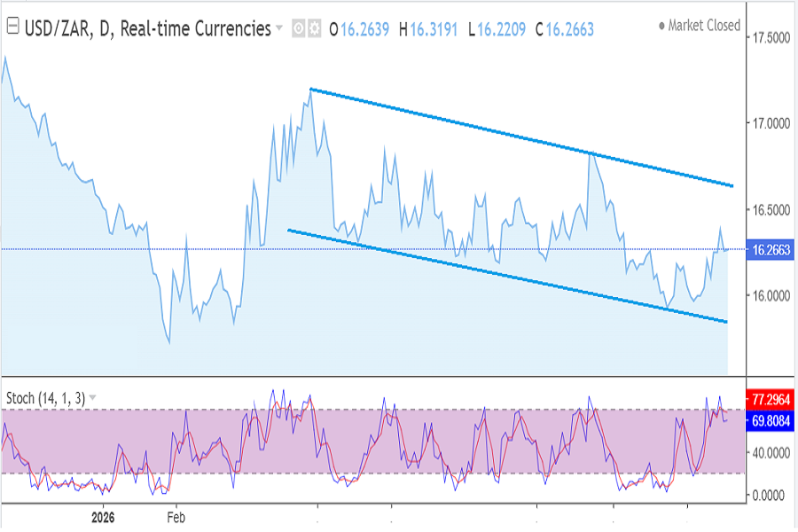Click the 0.0000 stochastic axis label
Viewport: 798px width, 532px height.
(x=769, y=496)
